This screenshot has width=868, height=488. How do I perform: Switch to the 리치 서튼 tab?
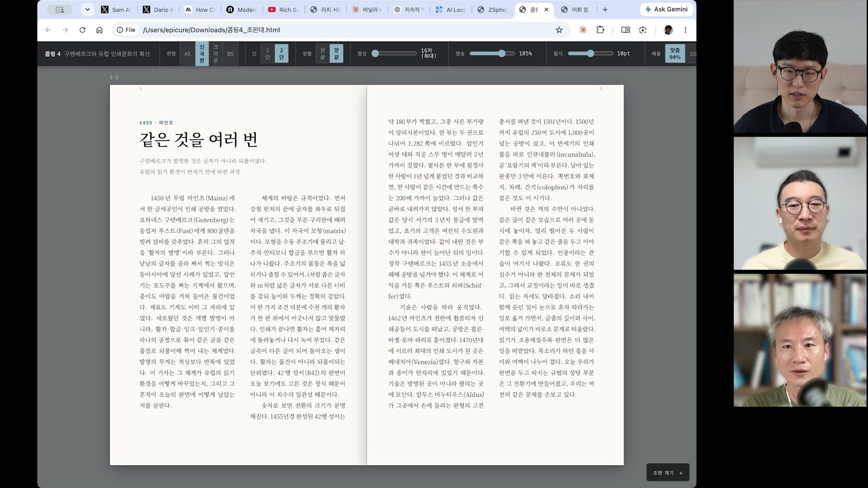click(x=325, y=9)
